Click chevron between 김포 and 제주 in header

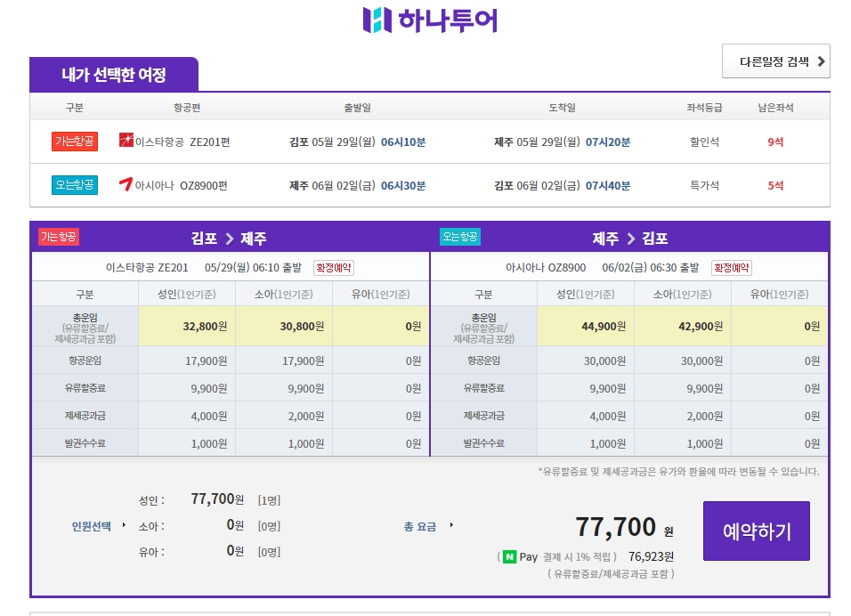pos(230,239)
